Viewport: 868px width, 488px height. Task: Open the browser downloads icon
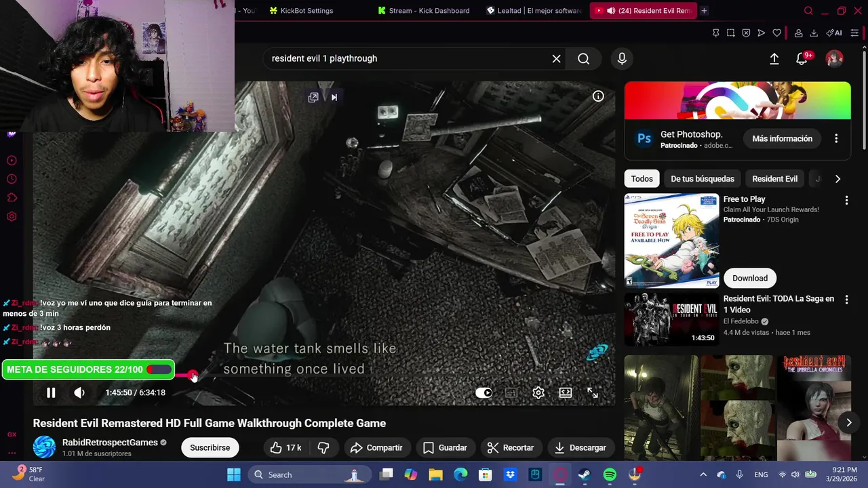click(814, 33)
